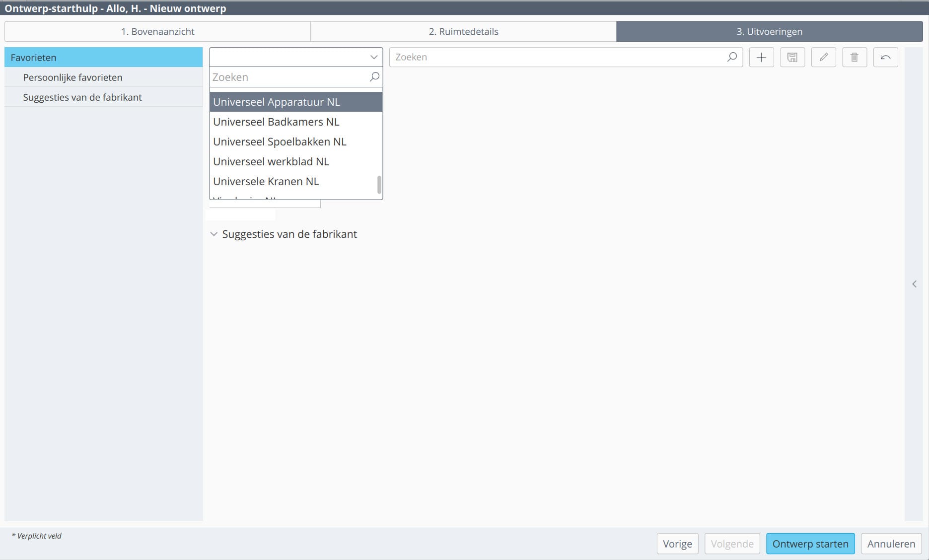Pick Universeel Spoelbakken NL option
The image size is (929, 560).
click(x=280, y=141)
